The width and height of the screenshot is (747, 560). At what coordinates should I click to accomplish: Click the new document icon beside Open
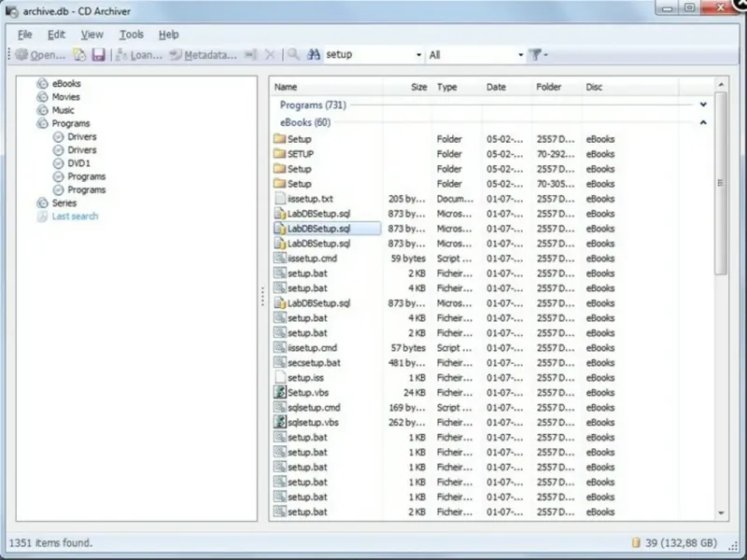click(79, 55)
